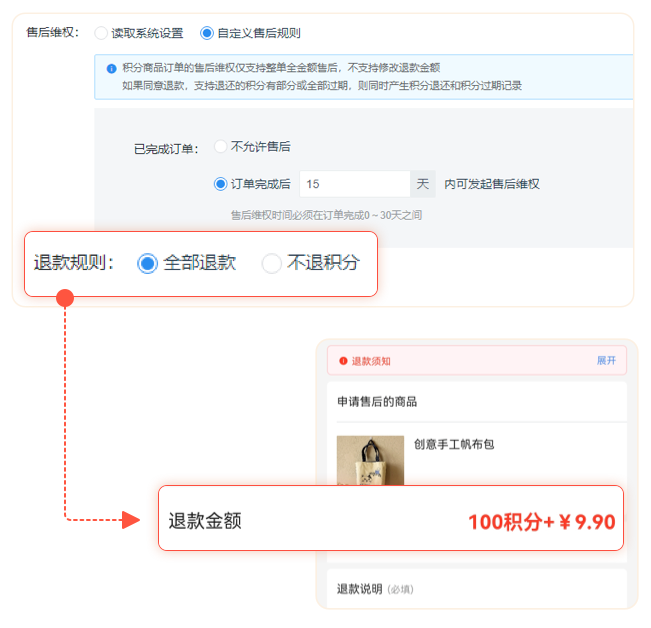Click the 天 unit suffix box
Viewport: 651px width, 628px height.
click(423, 184)
